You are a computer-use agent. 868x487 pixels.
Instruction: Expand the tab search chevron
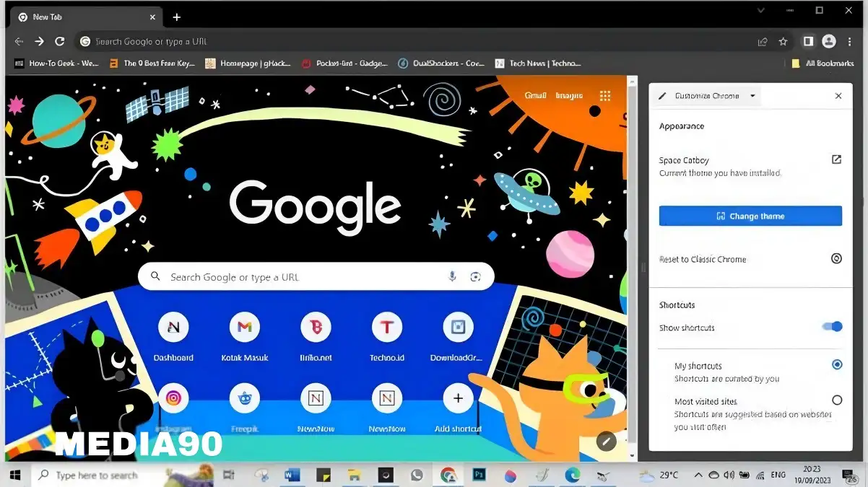(x=760, y=10)
